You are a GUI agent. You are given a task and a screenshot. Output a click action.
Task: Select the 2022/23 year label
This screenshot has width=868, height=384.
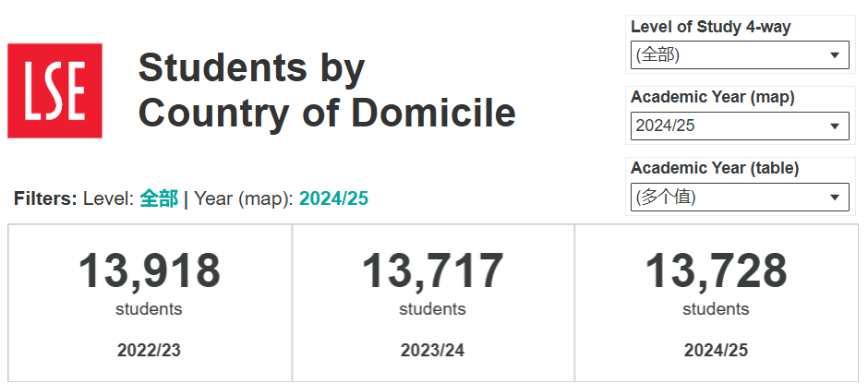(149, 350)
